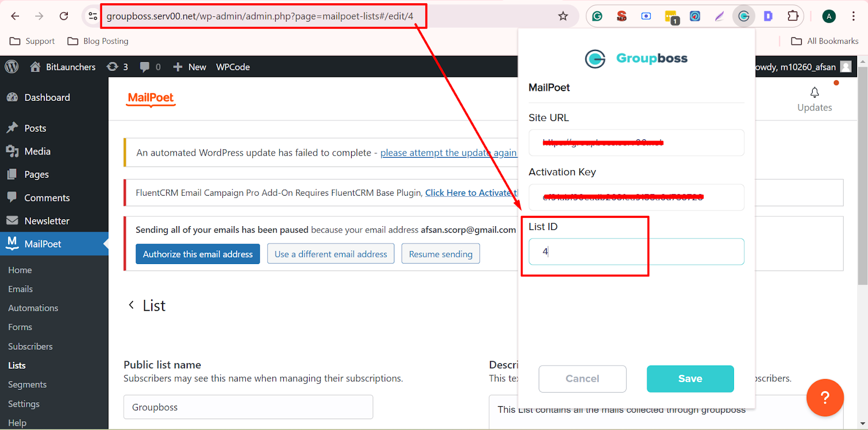Click the Resume sending button

(x=441, y=254)
